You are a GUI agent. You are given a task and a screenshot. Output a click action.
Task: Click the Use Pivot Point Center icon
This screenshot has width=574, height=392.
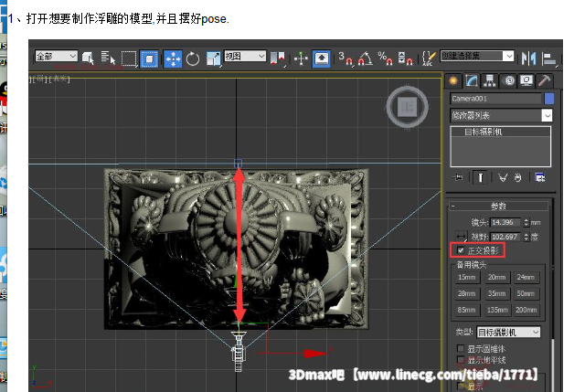(x=277, y=58)
